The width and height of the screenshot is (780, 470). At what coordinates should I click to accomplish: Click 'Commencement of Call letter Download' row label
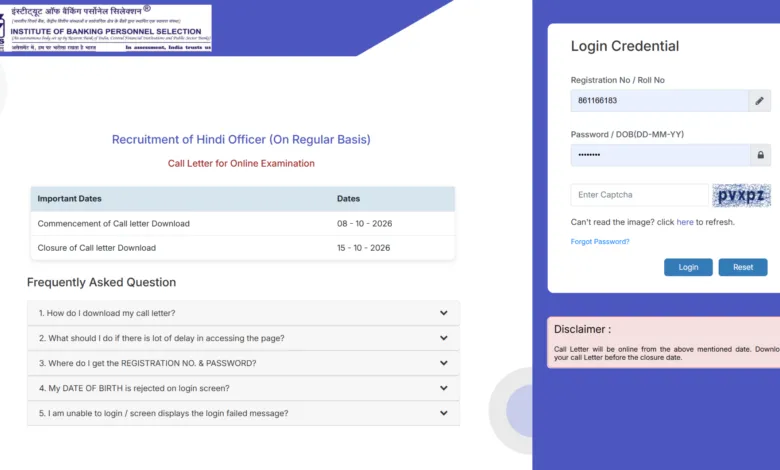coord(113,224)
